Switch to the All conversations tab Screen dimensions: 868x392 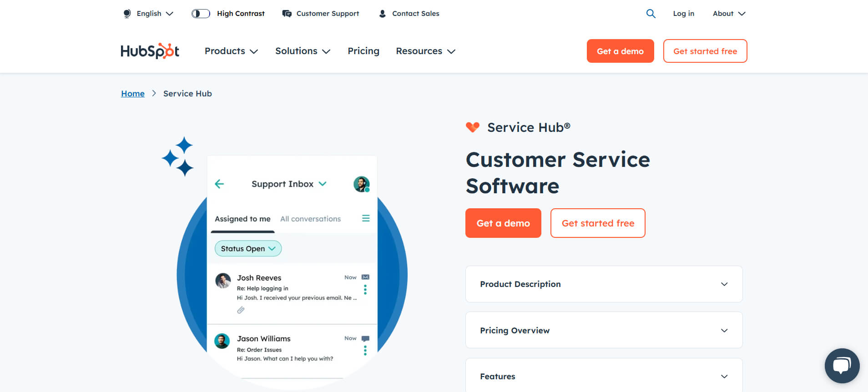click(310, 219)
